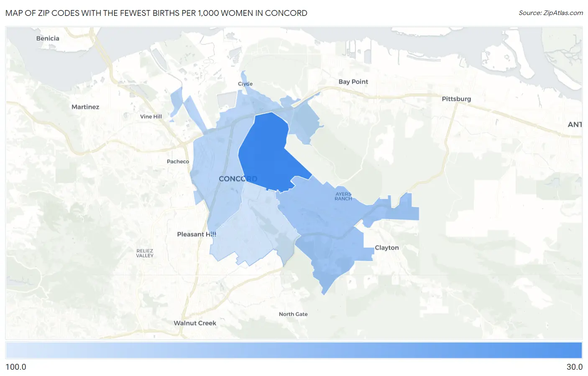
Task: Click the 30.0 legend value
Action: click(x=575, y=367)
